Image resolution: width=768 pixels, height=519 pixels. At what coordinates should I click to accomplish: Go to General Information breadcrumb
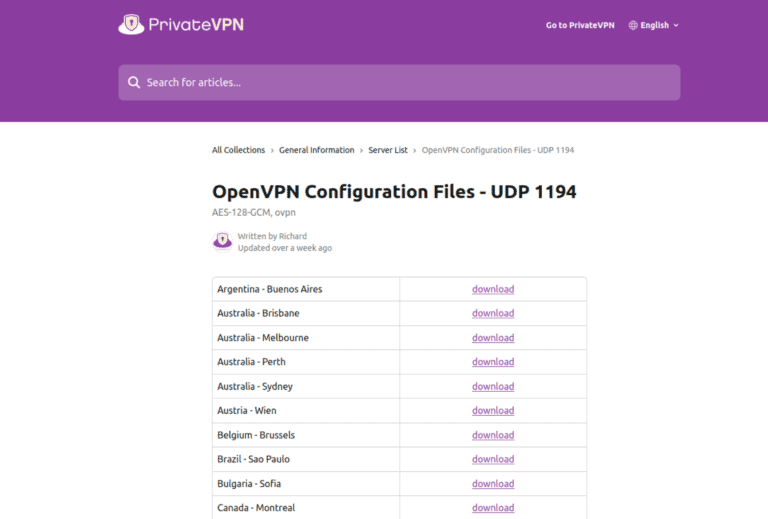316,150
